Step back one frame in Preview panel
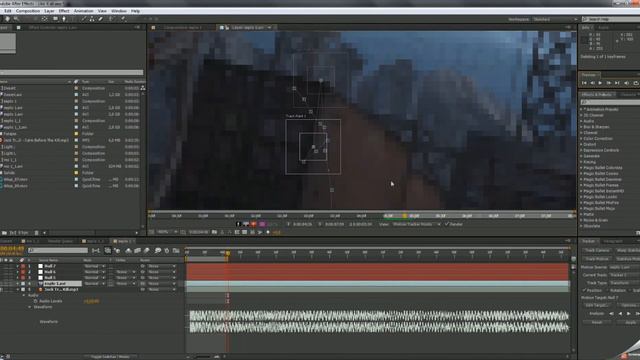The width and height of the screenshot is (640, 360). (x=592, y=83)
